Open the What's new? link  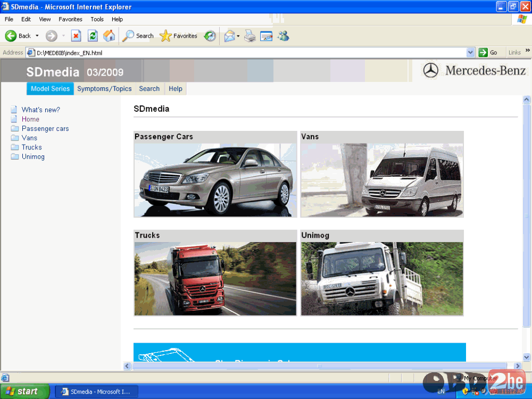41,110
